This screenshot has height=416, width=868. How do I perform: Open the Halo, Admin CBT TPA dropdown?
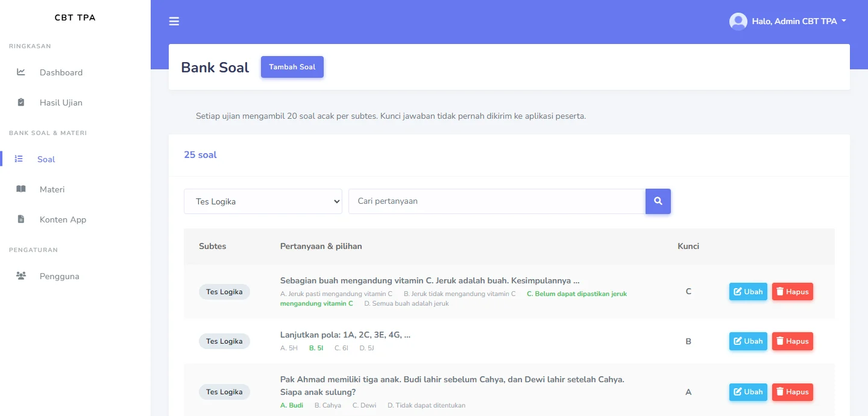[788, 22]
